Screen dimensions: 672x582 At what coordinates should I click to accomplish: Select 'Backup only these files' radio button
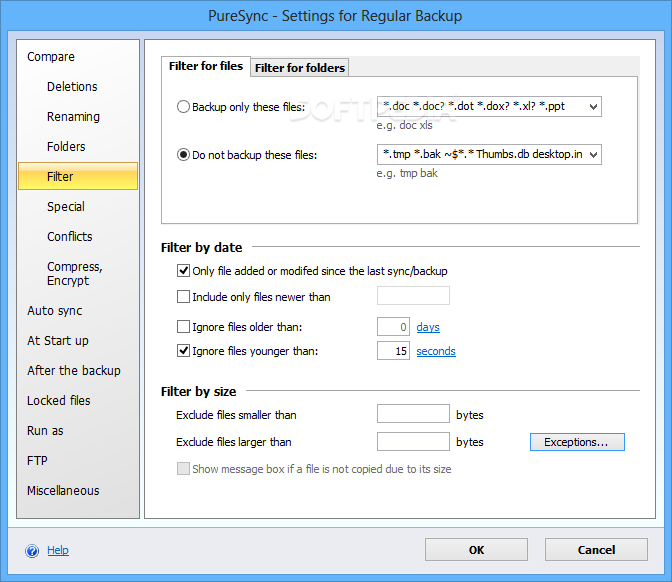click(x=183, y=106)
